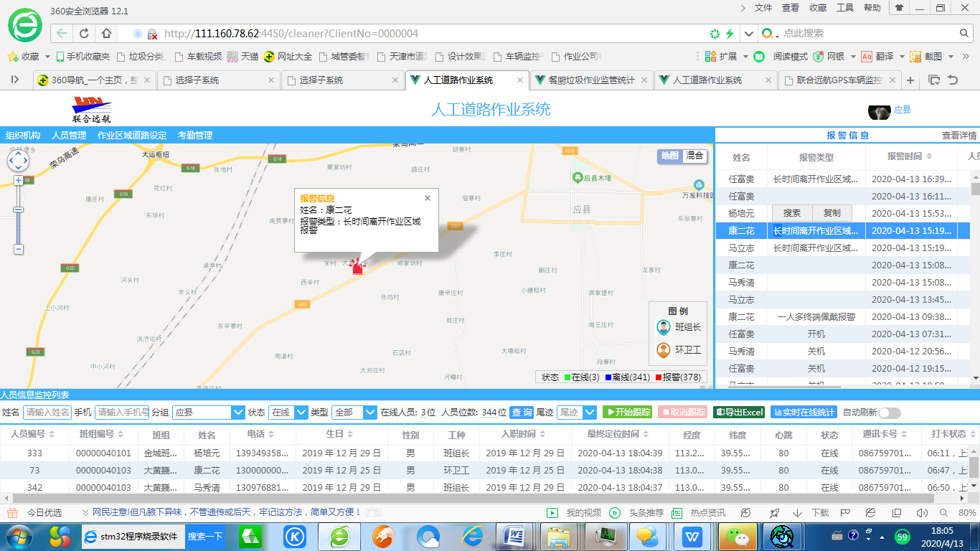Switch map to 地图 view
The width and height of the screenshot is (980, 551).
(670, 156)
